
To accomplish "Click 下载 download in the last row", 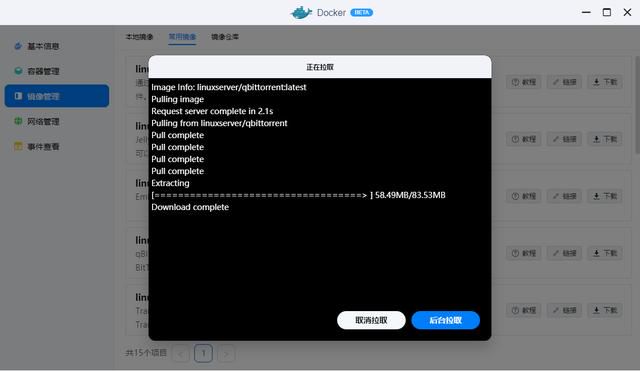I will point(605,310).
